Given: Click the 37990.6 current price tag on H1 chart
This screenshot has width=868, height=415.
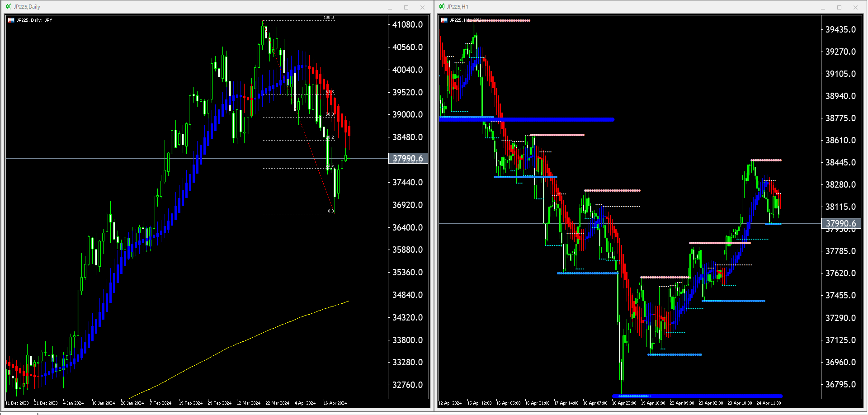Looking at the screenshot, I should coord(841,223).
